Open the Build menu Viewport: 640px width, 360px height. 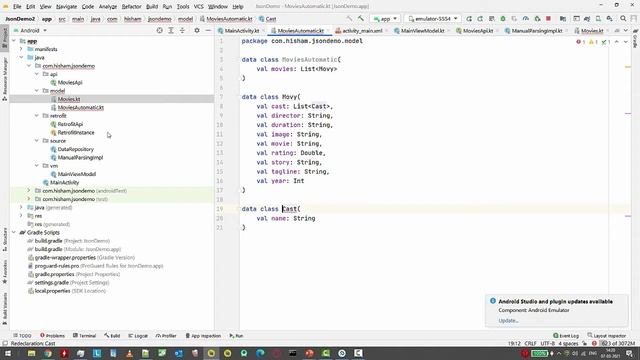[152, 7]
